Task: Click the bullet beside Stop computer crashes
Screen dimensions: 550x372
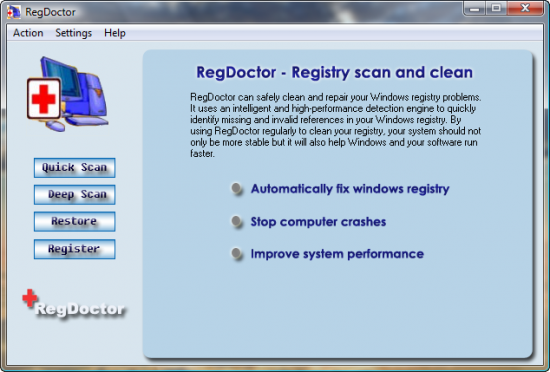Action: [x=237, y=221]
